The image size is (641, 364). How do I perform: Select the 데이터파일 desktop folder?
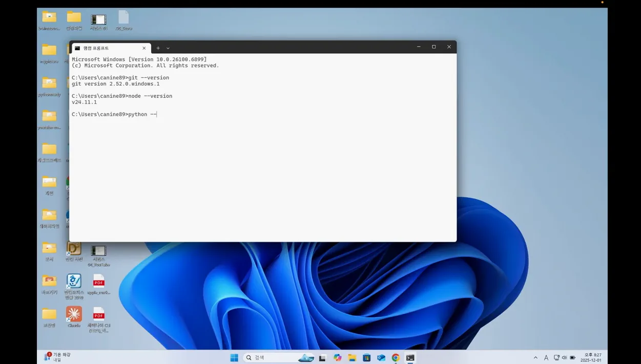point(49,218)
